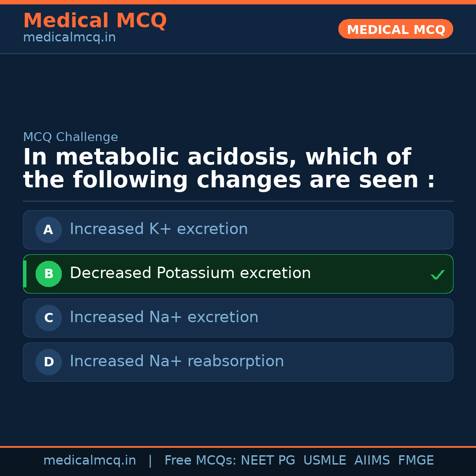Click the 'MCQ Challenge' label
The image size is (476, 476).
tap(71, 137)
